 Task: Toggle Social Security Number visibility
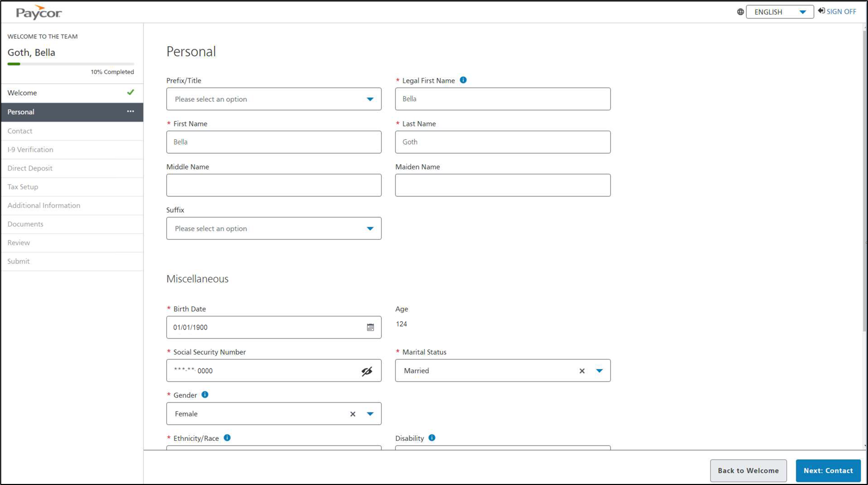[367, 371]
